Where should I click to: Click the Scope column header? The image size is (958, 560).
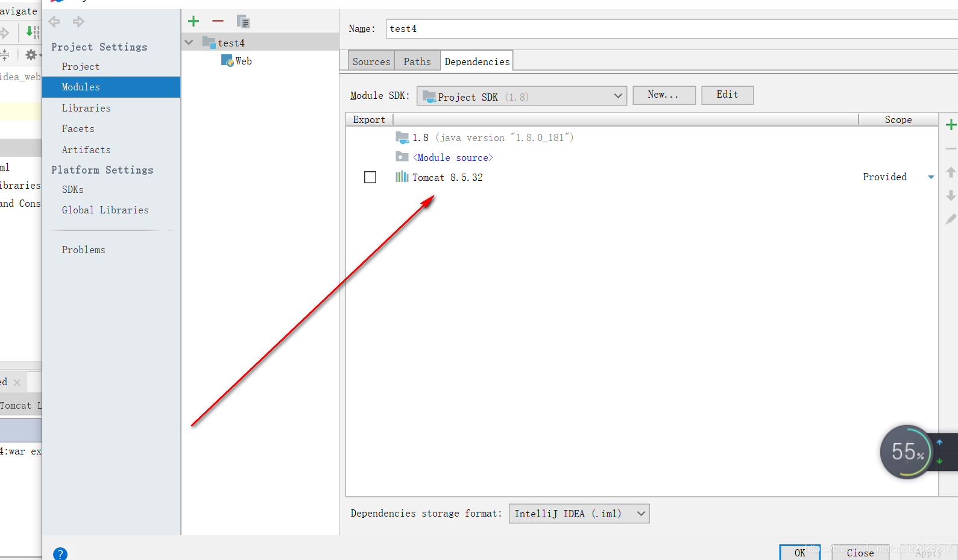(898, 119)
